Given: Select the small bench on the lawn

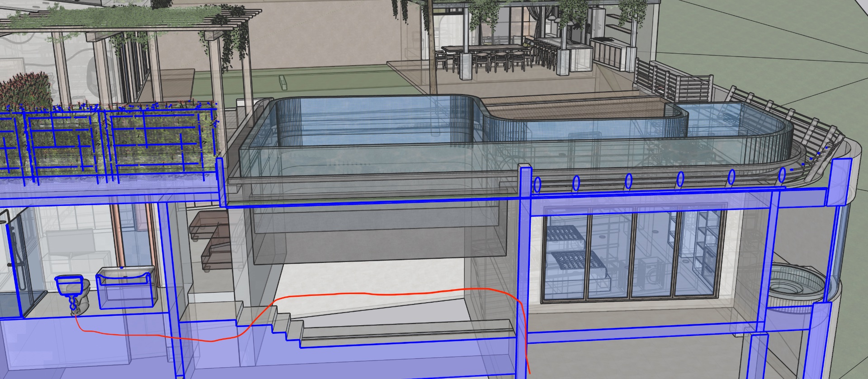Looking at the screenshot, I should (x=284, y=82).
